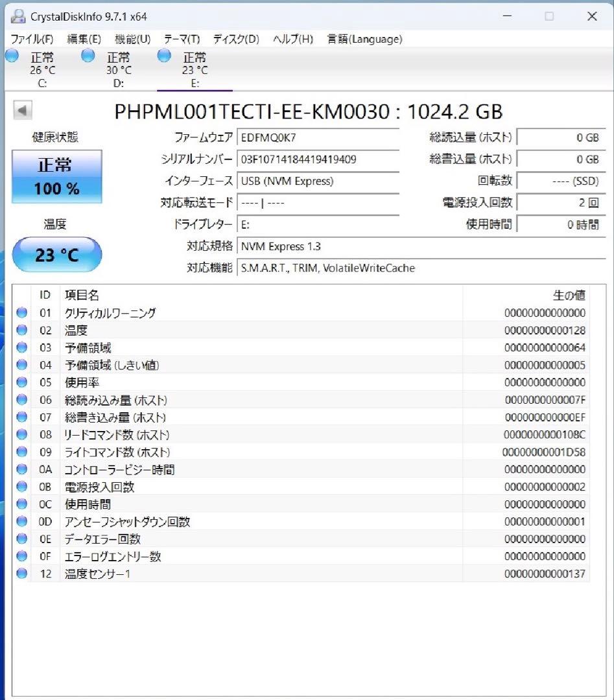Select the D: drive status icon showing 30°C
614x700 pixels.
[x=88, y=56]
